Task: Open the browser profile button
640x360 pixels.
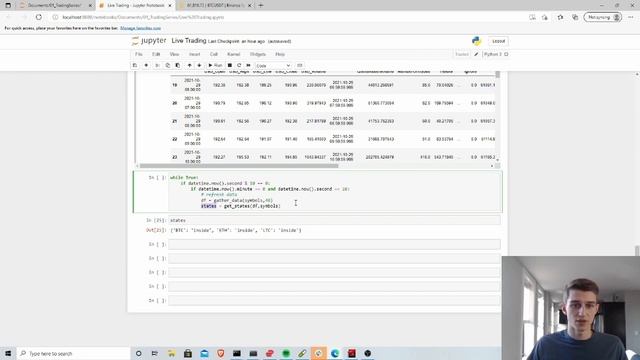Action: tap(603, 17)
